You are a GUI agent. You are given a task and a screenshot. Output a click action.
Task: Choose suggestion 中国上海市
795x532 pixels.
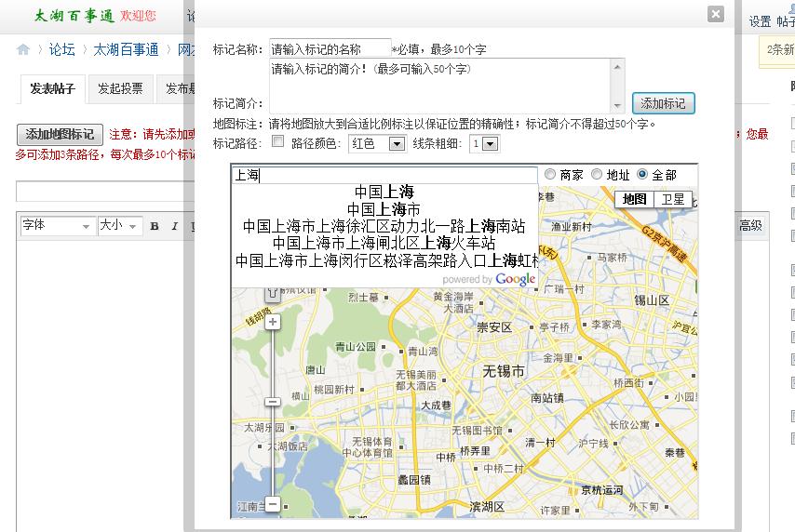pos(384,209)
